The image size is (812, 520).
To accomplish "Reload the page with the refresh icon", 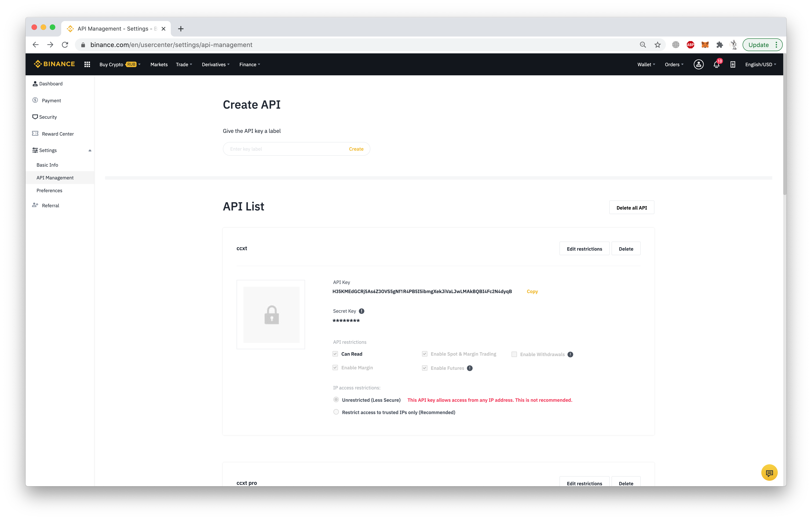I will [65, 45].
